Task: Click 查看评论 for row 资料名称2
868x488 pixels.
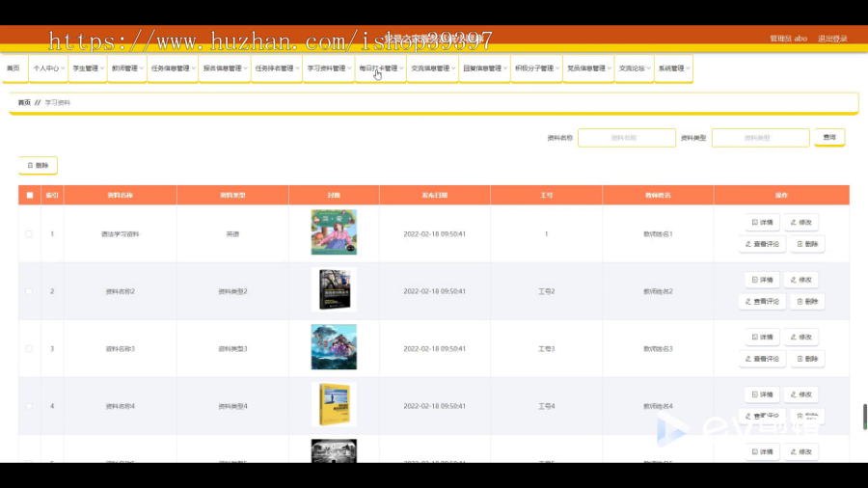Action: pyautogui.click(x=762, y=302)
